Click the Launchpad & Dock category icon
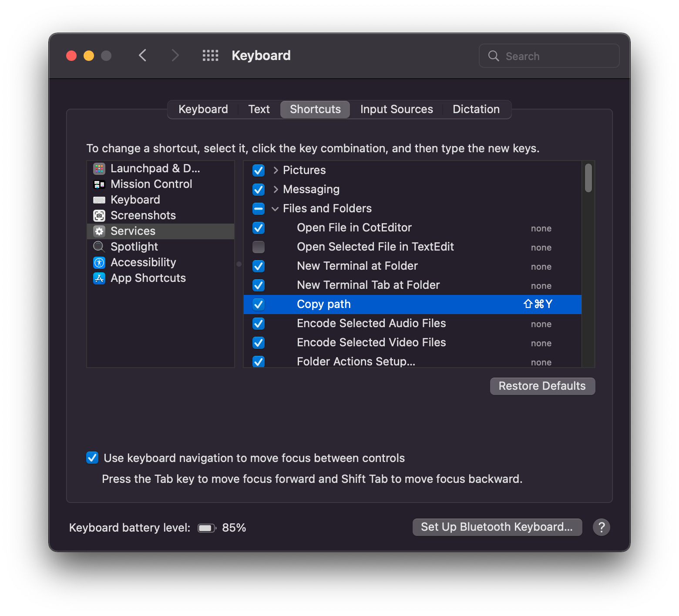679x616 pixels. coord(99,169)
